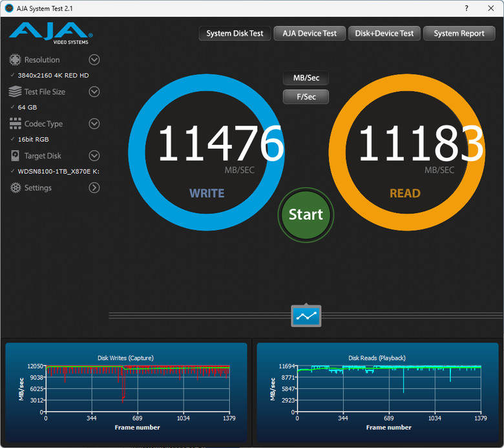Viewport: 504px width, 448px height.
Task: Click the Target Disk drive icon
Action: [15, 156]
